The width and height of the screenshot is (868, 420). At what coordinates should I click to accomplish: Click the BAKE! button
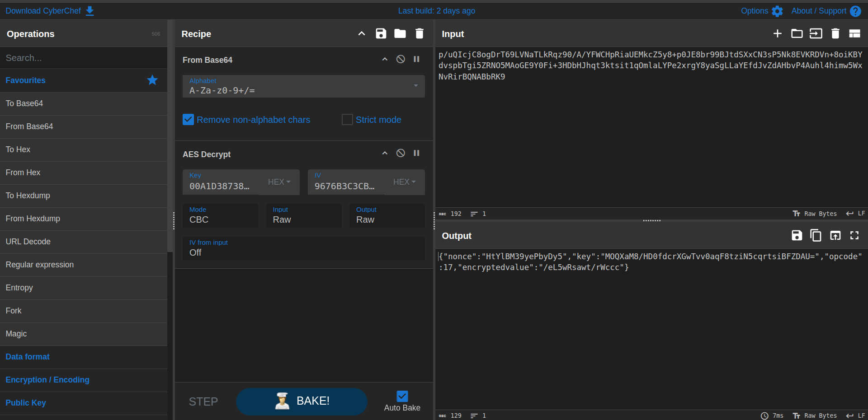(302, 401)
